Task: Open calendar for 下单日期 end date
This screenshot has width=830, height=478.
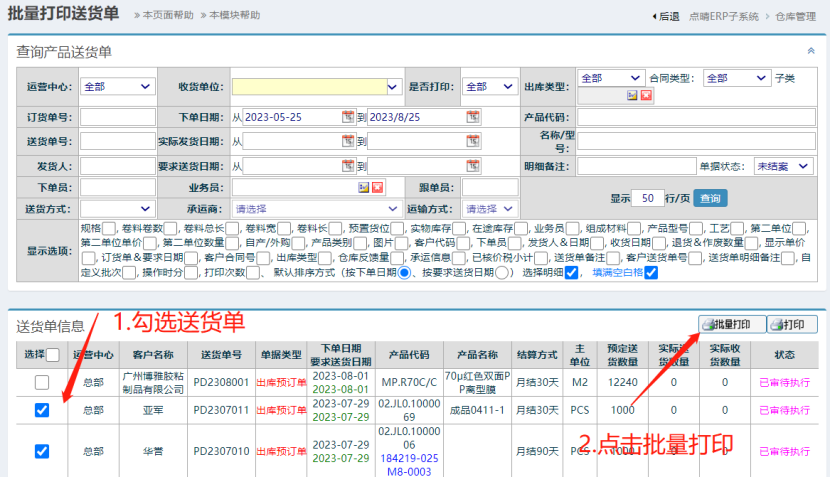Action: [x=473, y=117]
